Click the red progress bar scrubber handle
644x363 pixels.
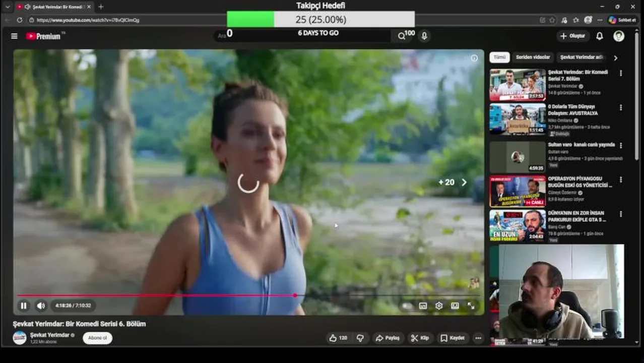point(295,295)
